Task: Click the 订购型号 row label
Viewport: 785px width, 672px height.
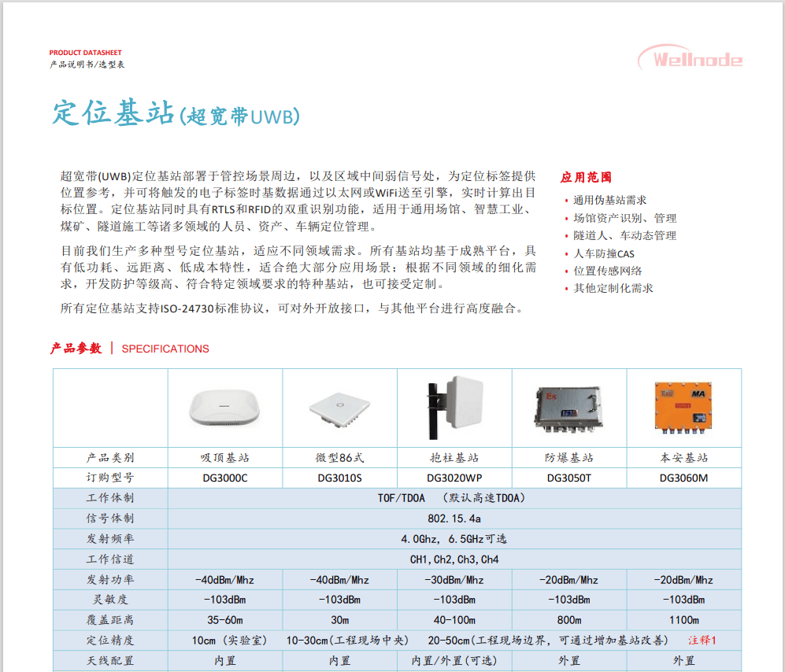Action: pos(110,478)
